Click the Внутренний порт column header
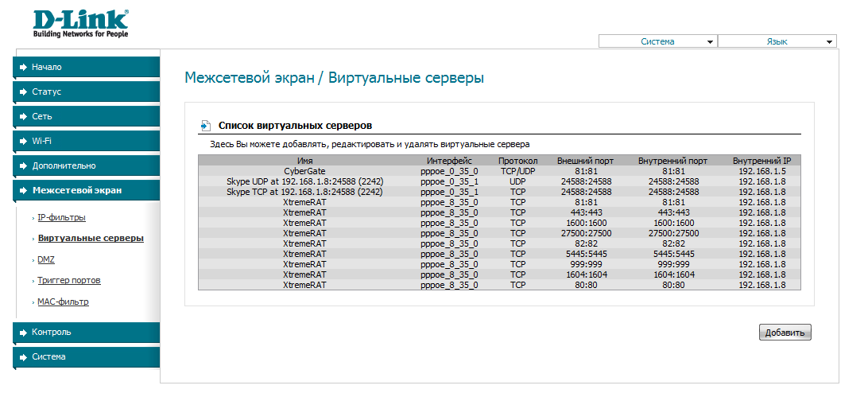The width and height of the screenshot is (868, 397). (672, 161)
